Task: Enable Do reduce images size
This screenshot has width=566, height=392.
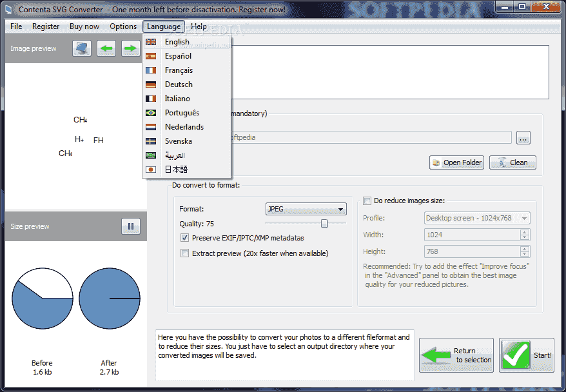Action: [x=367, y=201]
